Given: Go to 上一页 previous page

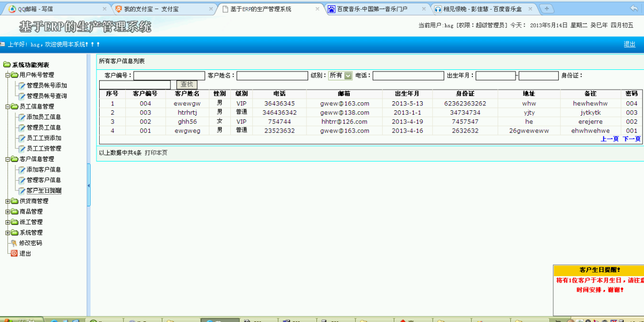Looking at the screenshot, I should coord(609,139).
